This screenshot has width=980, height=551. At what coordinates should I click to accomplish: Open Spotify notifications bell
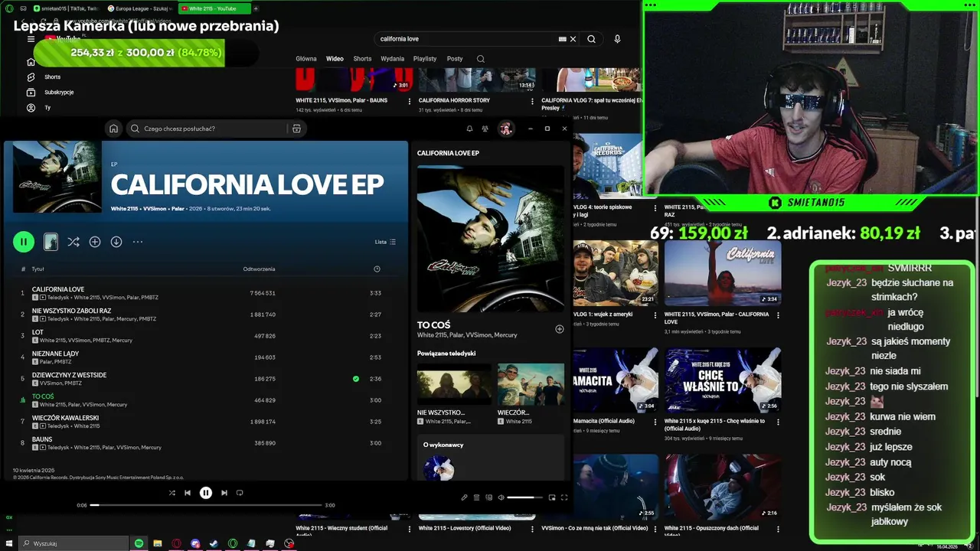469,129
